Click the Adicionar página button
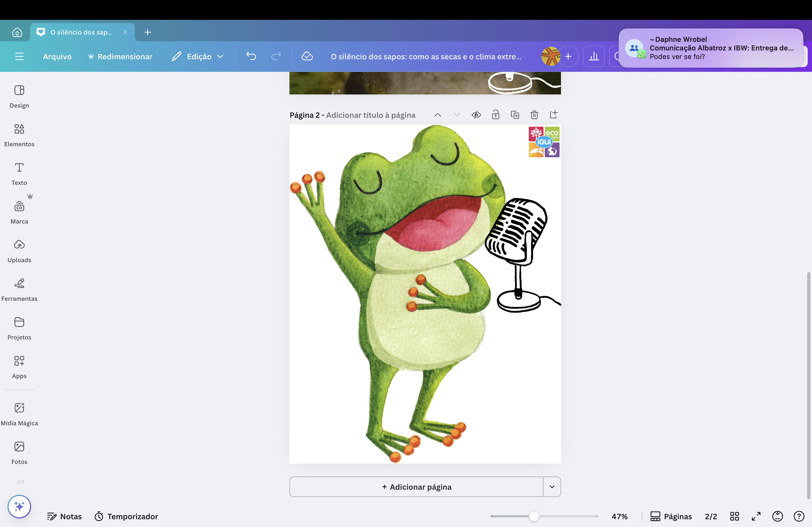 416,486
